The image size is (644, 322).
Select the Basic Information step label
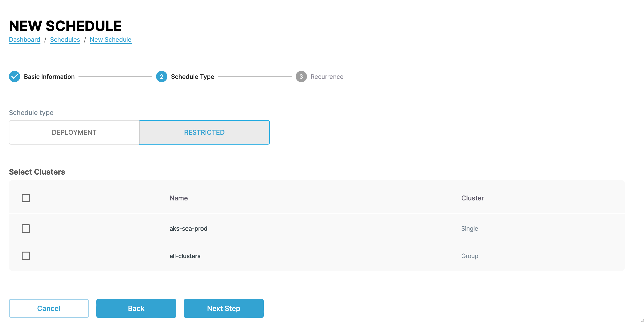(x=49, y=77)
